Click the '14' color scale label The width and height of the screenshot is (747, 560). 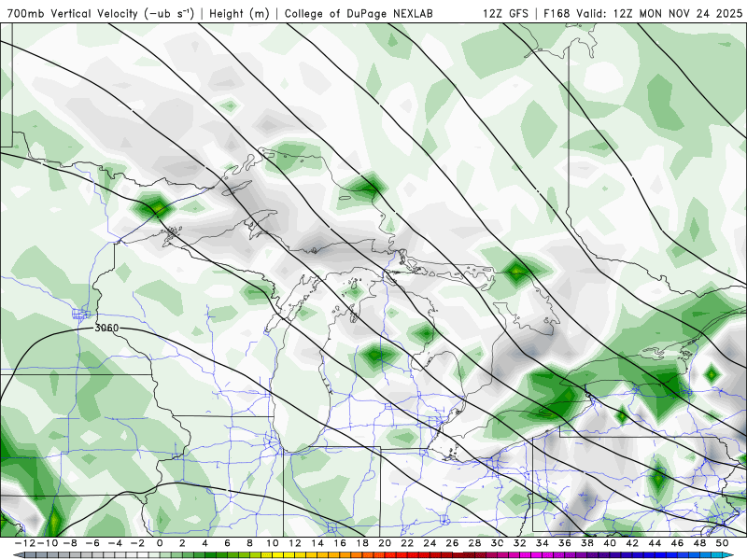pyautogui.click(x=317, y=543)
